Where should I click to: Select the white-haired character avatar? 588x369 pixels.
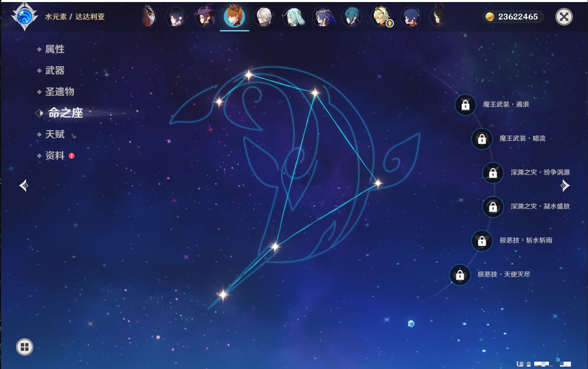tap(264, 17)
